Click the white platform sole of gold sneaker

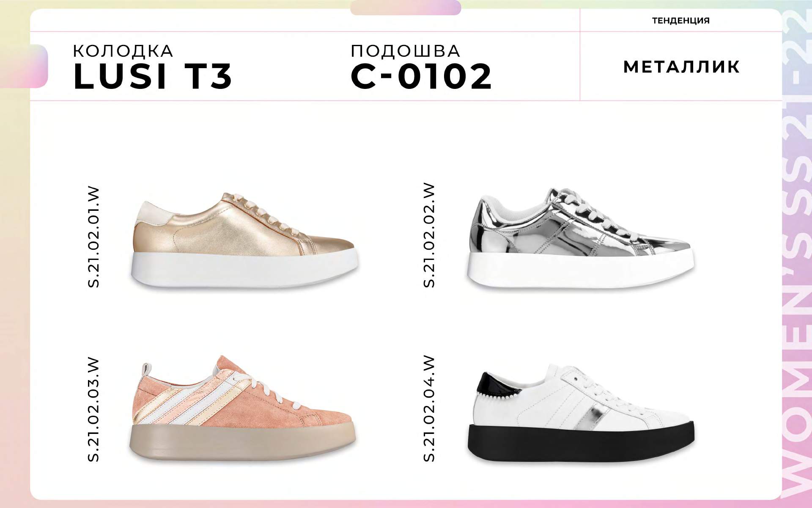coord(244,270)
